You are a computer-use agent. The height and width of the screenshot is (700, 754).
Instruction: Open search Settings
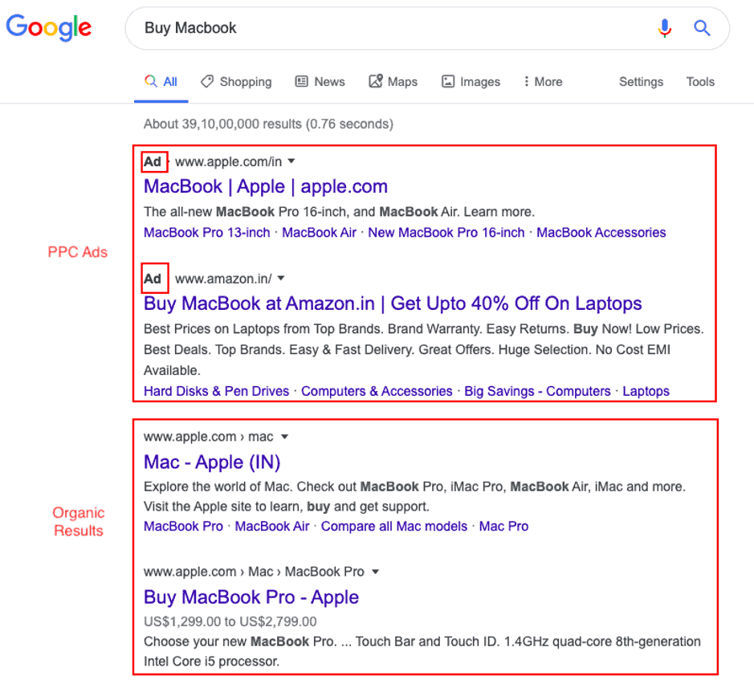pyautogui.click(x=641, y=82)
